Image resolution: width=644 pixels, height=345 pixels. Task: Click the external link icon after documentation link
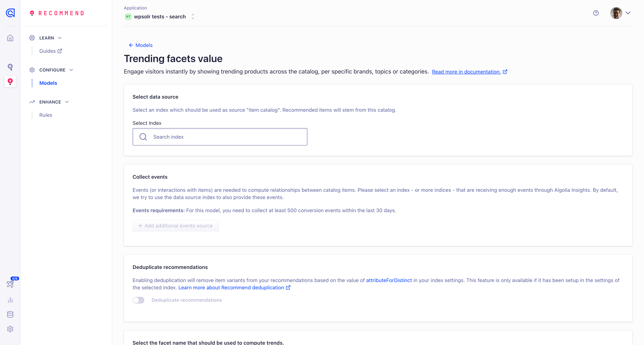point(505,72)
